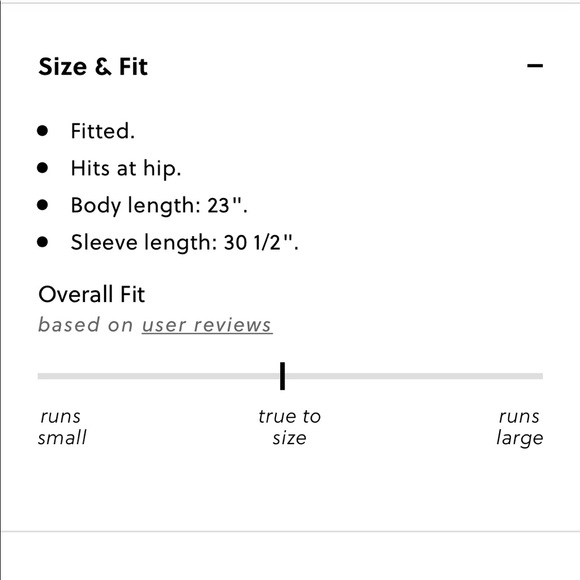Click the "Sleeve length: 30 1/2"" text

pos(184,243)
